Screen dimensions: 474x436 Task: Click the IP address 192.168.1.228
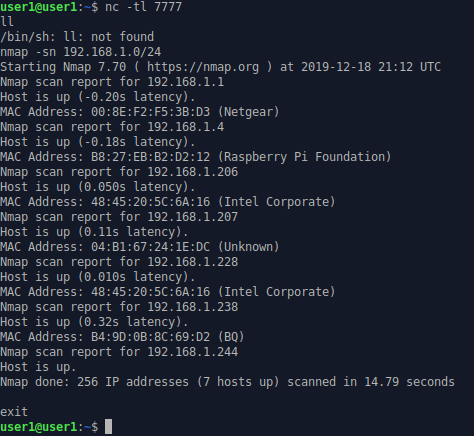[193, 262]
